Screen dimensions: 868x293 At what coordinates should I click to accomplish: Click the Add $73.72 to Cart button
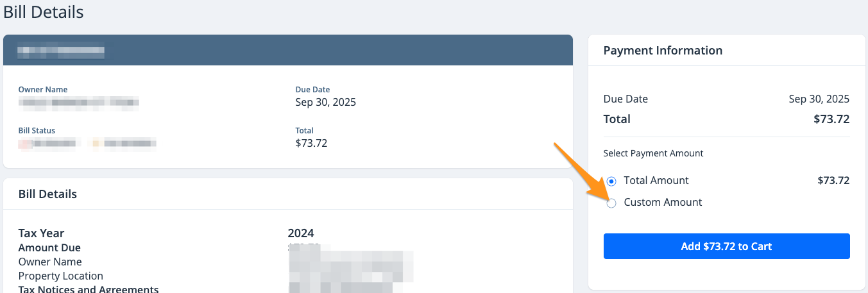pyautogui.click(x=726, y=246)
